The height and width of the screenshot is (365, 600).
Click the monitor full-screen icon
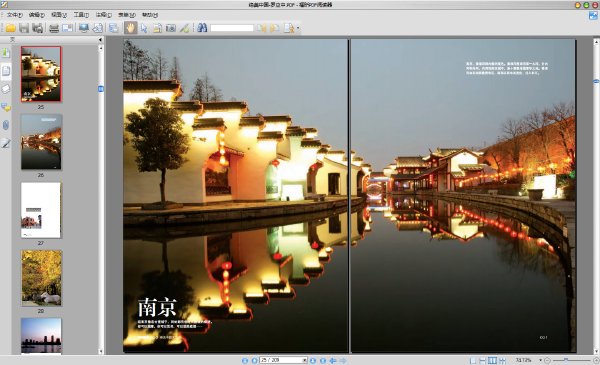(x=84, y=28)
